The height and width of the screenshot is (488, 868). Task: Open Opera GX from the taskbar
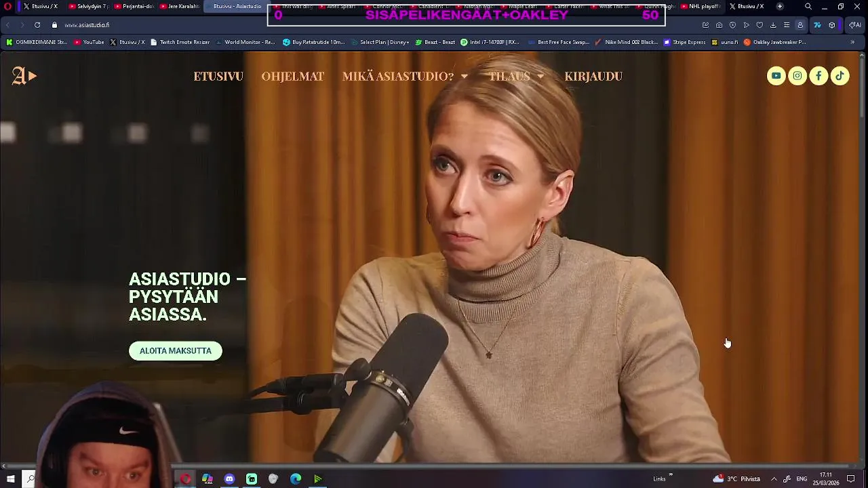pos(185,479)
